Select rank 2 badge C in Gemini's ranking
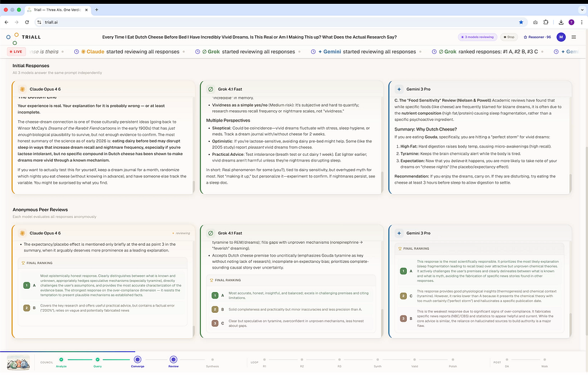This screenshot has width=588, height=380. 403,296
